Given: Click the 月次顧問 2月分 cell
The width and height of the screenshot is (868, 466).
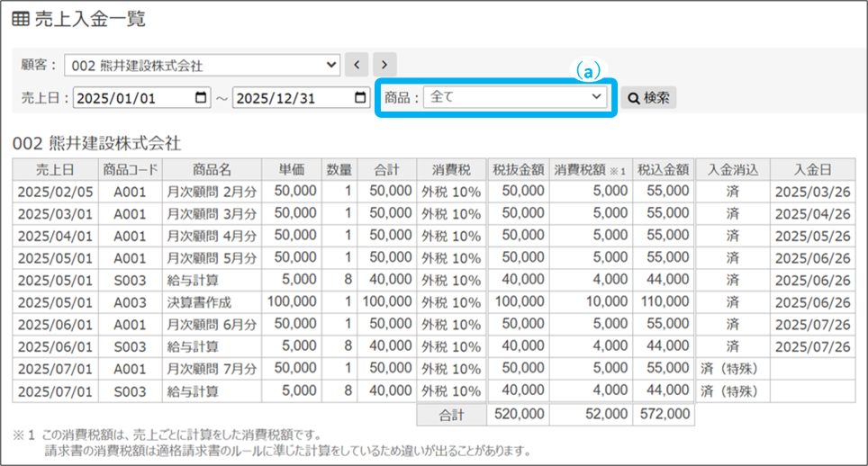Looking at the screenshot, I should (x=211, y=191).
